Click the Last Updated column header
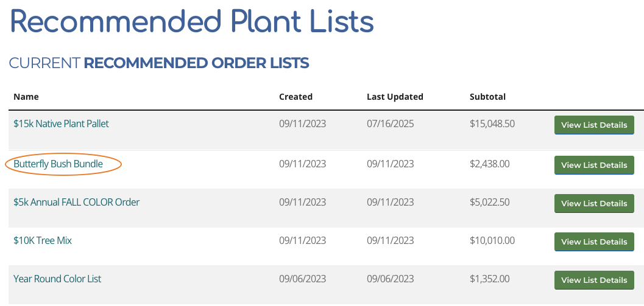This screenshot has width=644, height=306. [395, 97]
